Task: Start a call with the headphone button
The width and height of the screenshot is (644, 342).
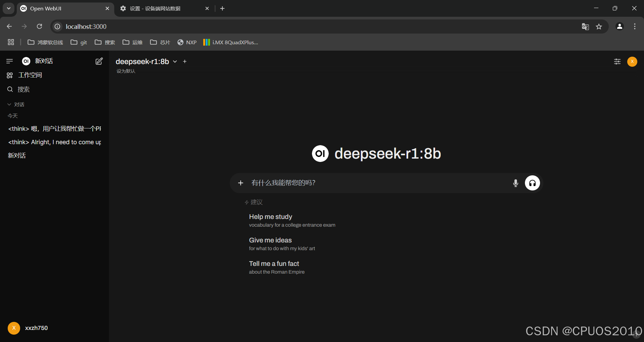Action: (x=532, y=183)
